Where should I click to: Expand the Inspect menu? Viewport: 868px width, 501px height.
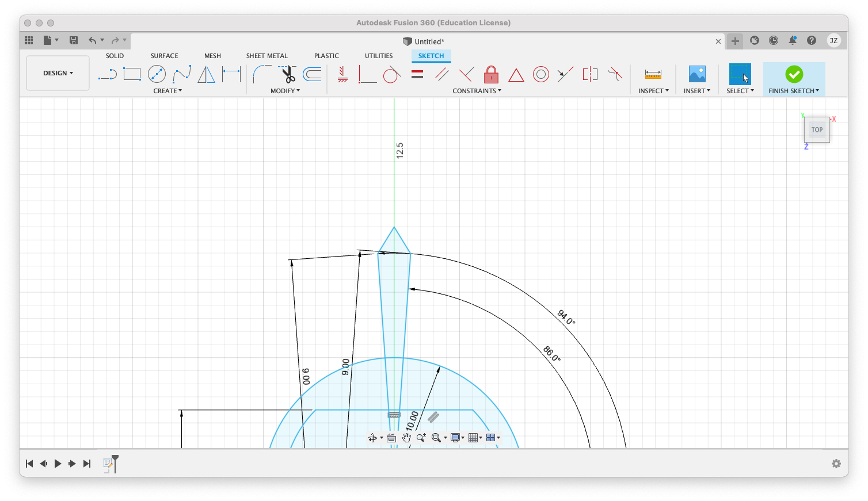(x=654, y=91)
